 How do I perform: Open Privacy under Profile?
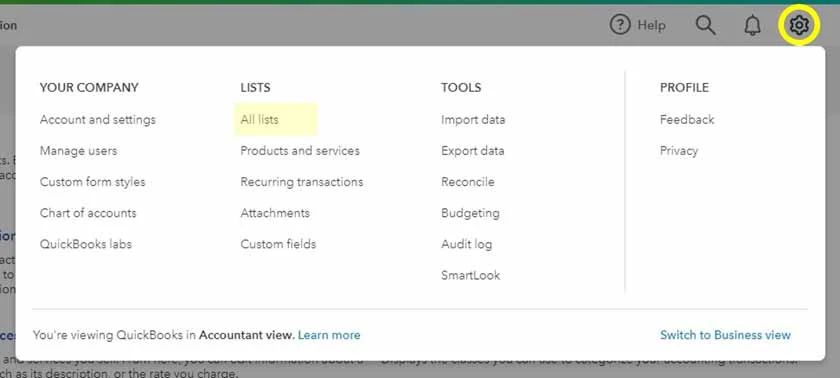click(679, 150)
